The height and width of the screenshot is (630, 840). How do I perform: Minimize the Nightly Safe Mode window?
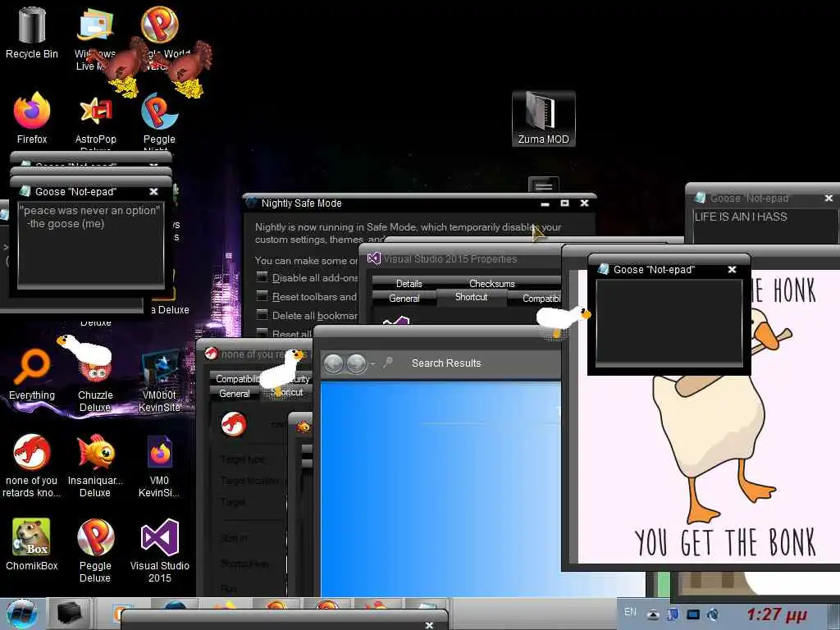(545, 203)
